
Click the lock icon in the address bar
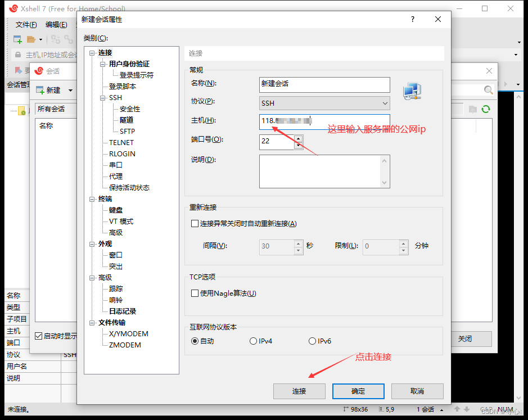pos(18,55)
